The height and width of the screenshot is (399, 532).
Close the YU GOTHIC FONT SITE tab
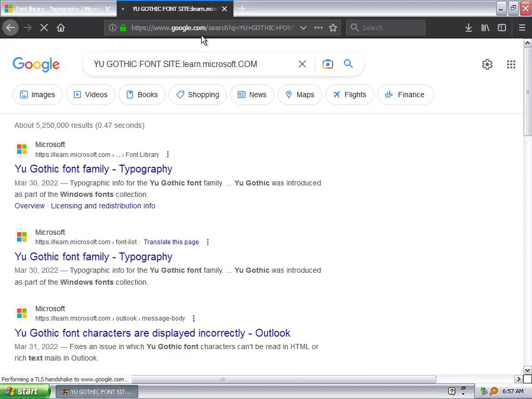224,9
